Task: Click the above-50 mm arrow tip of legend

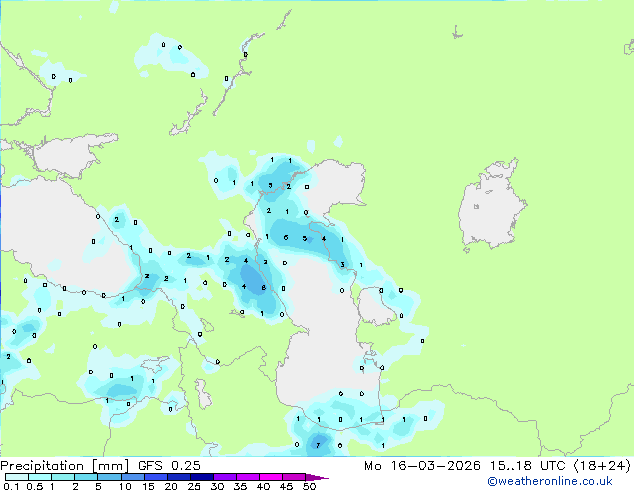Action: (317, 477)
